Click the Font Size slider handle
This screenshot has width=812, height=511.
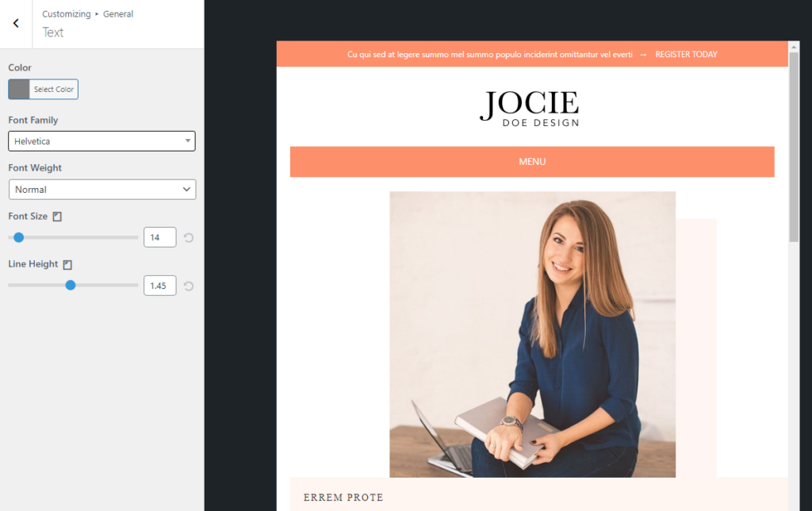click(18, 236)
